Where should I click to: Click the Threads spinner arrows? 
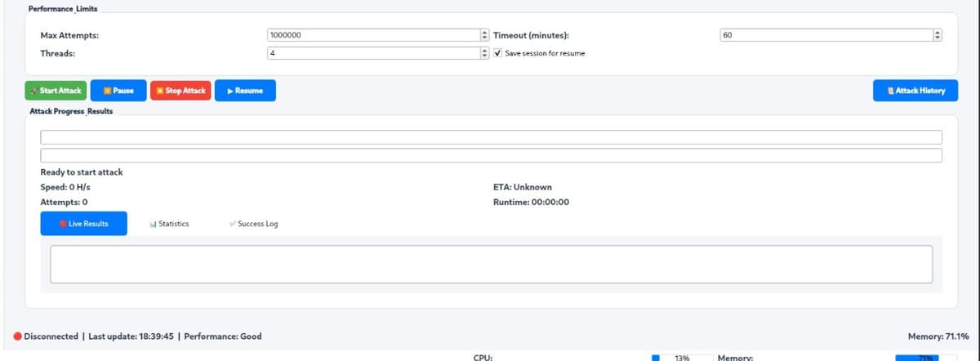tap(484, 53)
